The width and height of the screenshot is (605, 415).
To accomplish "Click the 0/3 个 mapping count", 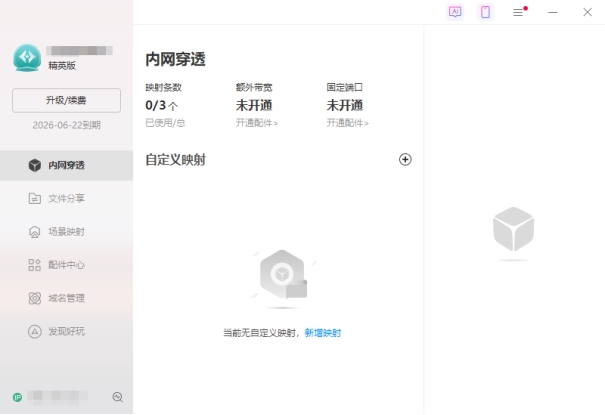I will click(x=161, y=105).
